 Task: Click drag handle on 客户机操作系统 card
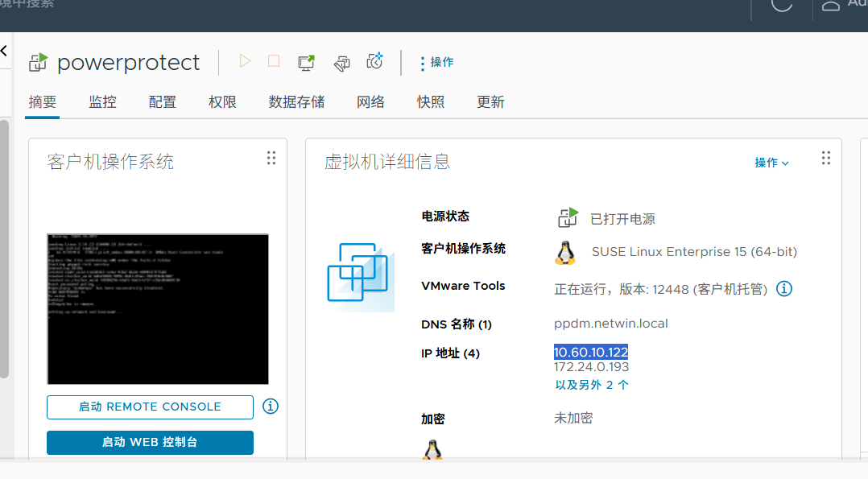tap(271, 159)
